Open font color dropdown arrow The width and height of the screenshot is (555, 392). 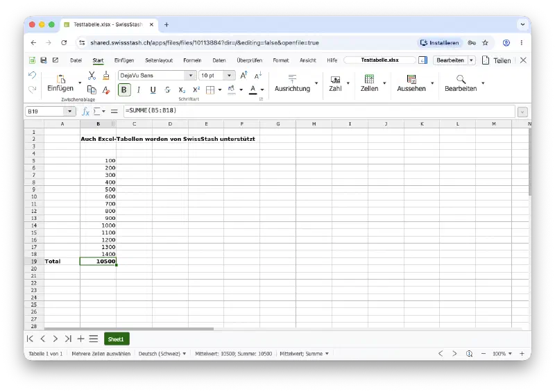(x=262, y=90)
